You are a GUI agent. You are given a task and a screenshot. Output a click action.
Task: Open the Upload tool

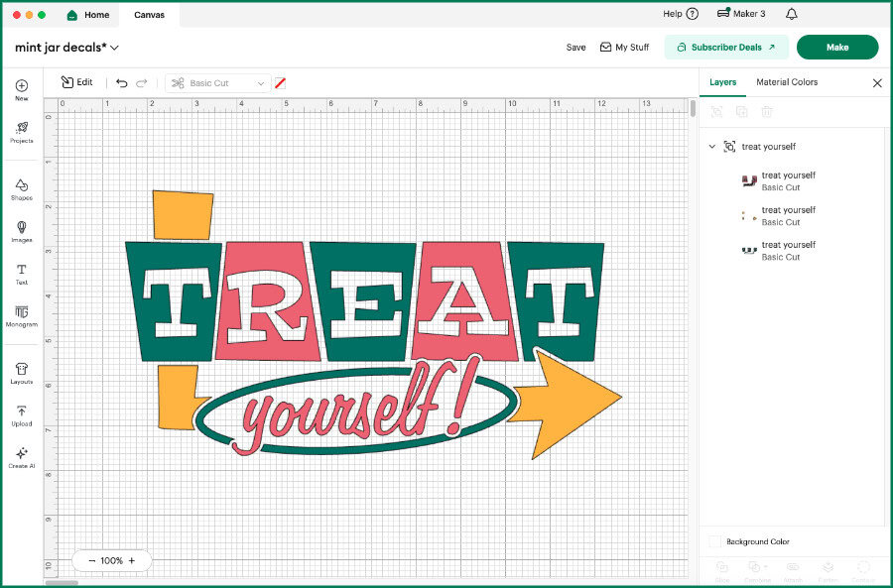click(x=22, y=415)
